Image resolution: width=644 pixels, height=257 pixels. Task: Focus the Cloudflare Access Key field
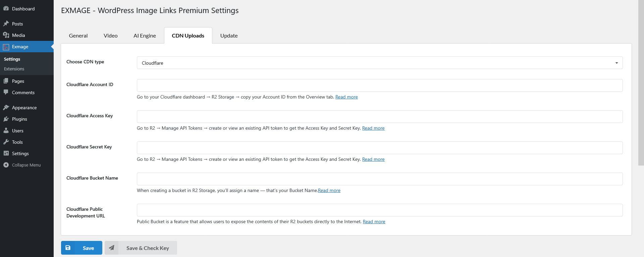coord(380,117)
